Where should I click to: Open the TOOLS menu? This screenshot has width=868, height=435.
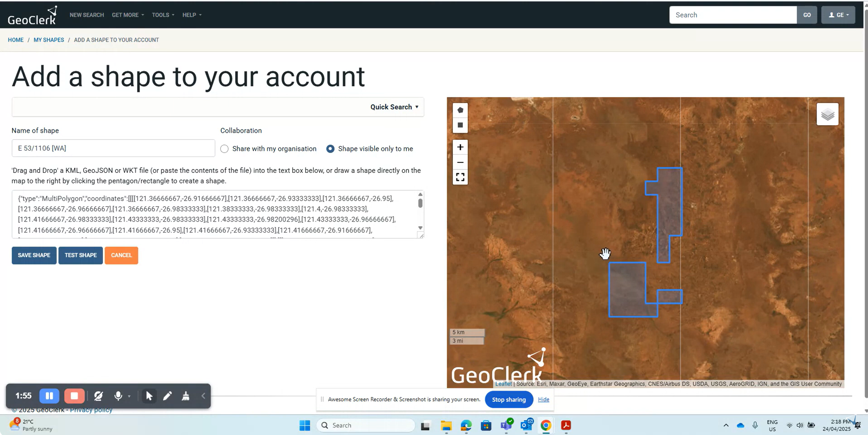point(163,15)
